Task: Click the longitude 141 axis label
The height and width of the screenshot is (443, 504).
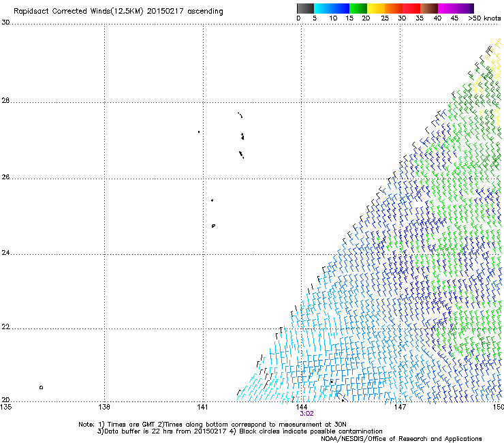Action: coord(202,407)
